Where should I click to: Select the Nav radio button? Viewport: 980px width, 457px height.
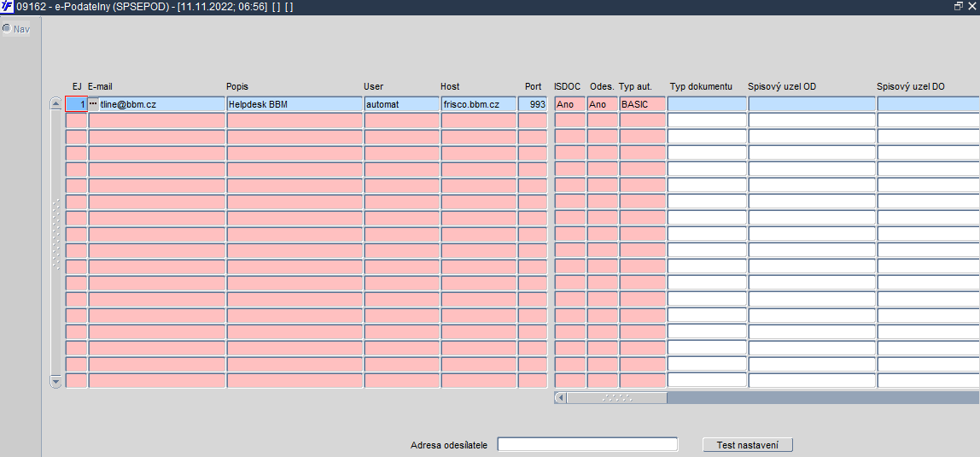[x=7, y=29]
